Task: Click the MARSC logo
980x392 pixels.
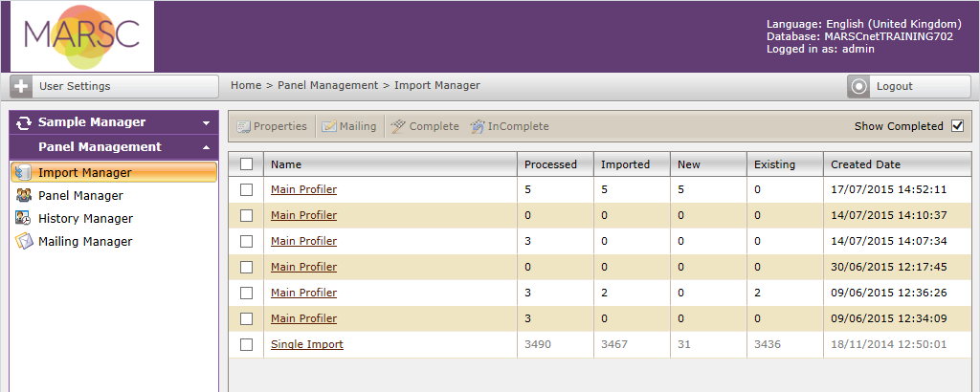Action: pos(82,36)
